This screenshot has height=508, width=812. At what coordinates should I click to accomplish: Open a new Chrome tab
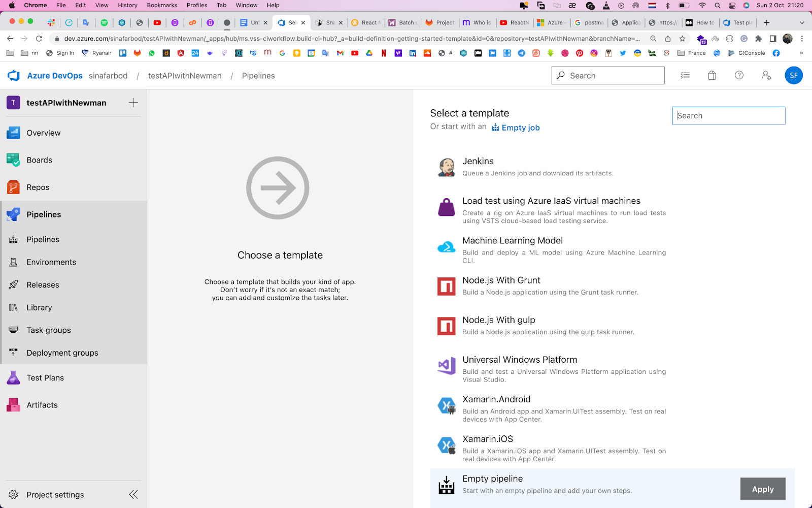(x=767, y=22)
